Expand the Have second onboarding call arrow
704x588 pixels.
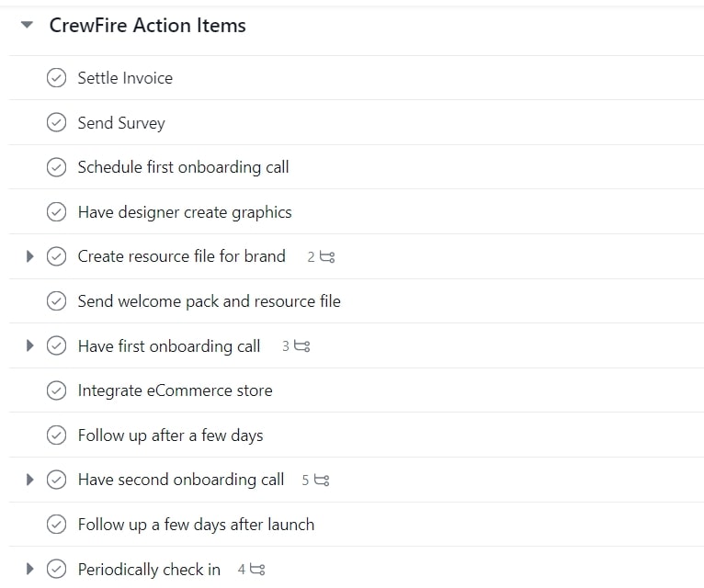pos(29,480)
